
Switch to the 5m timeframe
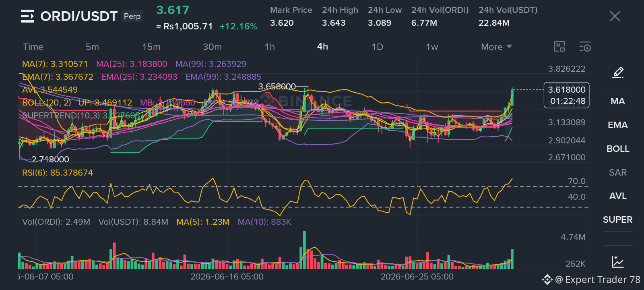[x=92, y=47]
